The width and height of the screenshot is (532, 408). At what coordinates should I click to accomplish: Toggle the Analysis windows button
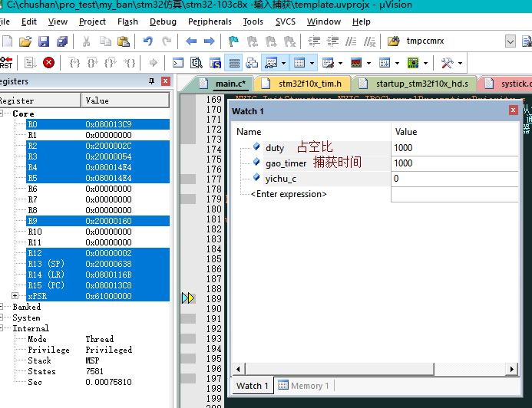(356, 63)
